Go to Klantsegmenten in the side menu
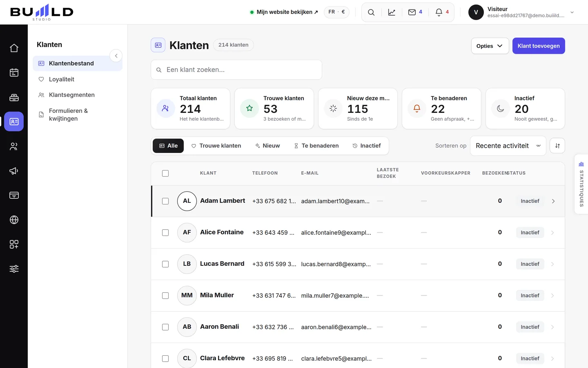 click(x=78, y=95)
